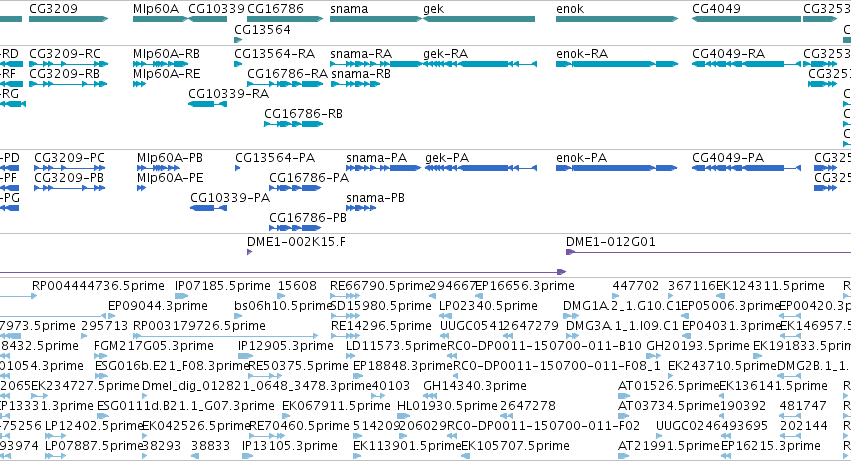Select EST GH14340.3prime

(474, 386)
